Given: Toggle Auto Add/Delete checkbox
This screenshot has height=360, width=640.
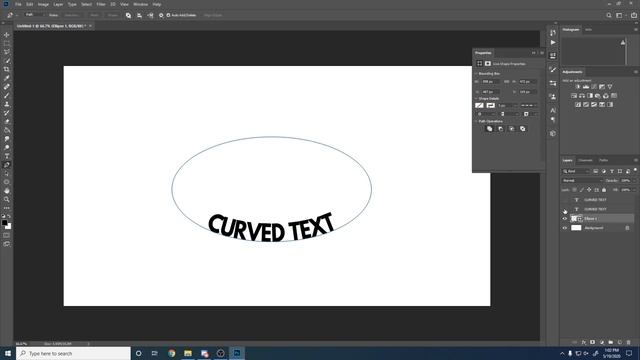Looking at the screenshot, I should [x=168, y=15].
